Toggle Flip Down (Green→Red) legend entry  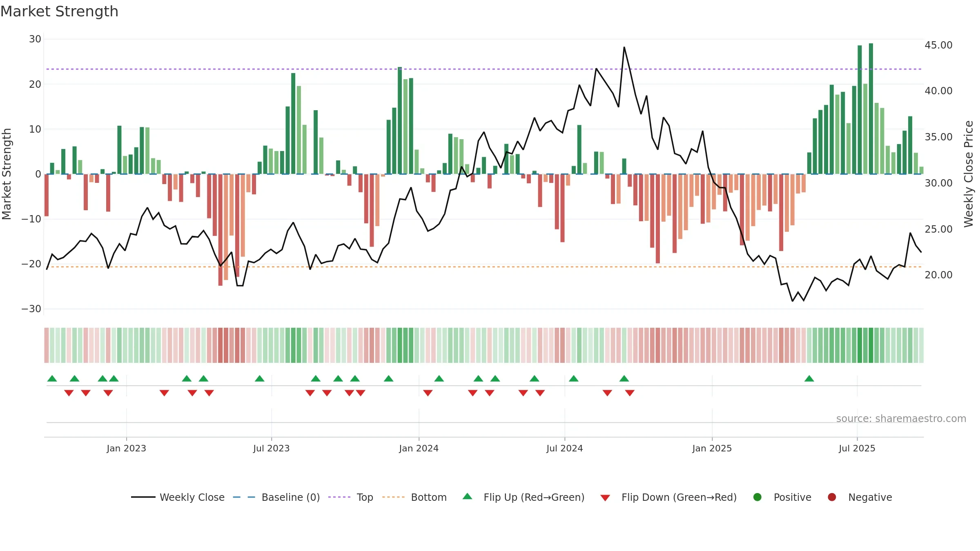click(x=668, y=497)
